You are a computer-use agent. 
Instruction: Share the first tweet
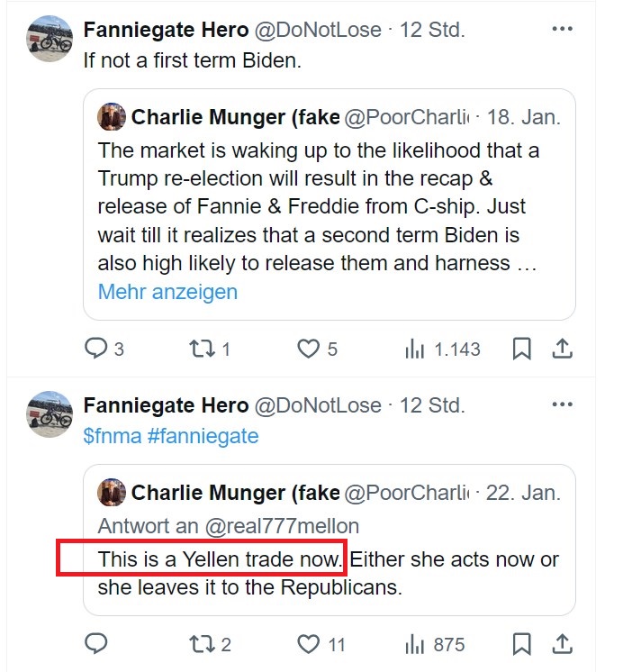(561, 350)
